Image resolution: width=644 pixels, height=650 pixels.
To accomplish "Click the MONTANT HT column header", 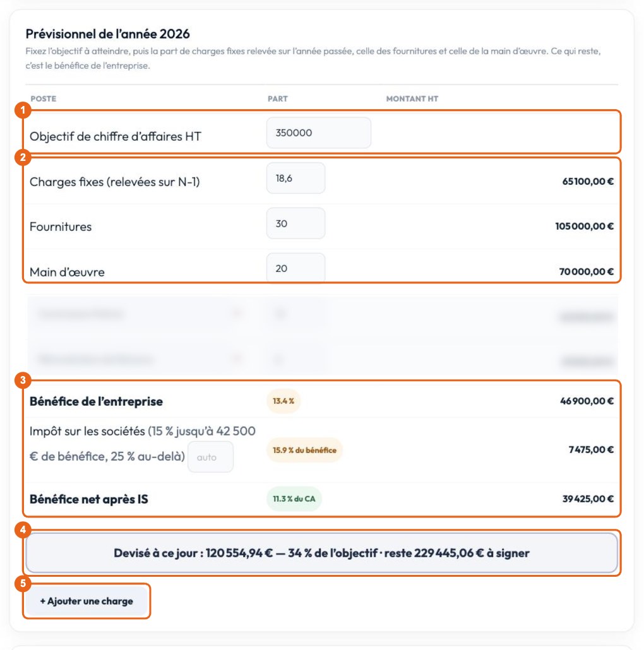I will (412, 98).
